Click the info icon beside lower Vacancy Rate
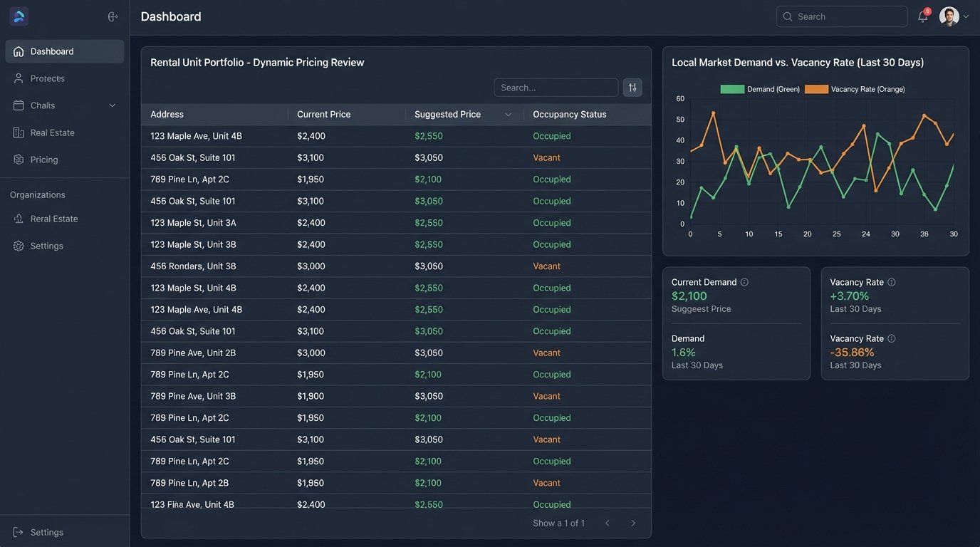The image size is (980, 547). pos(892,339)
